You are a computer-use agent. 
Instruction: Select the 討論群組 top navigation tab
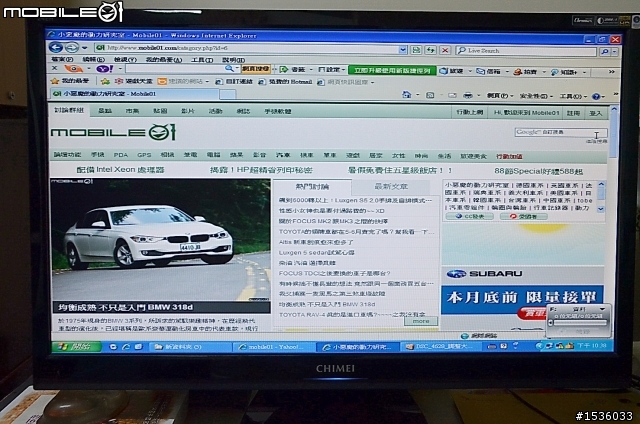pos(69,110)
